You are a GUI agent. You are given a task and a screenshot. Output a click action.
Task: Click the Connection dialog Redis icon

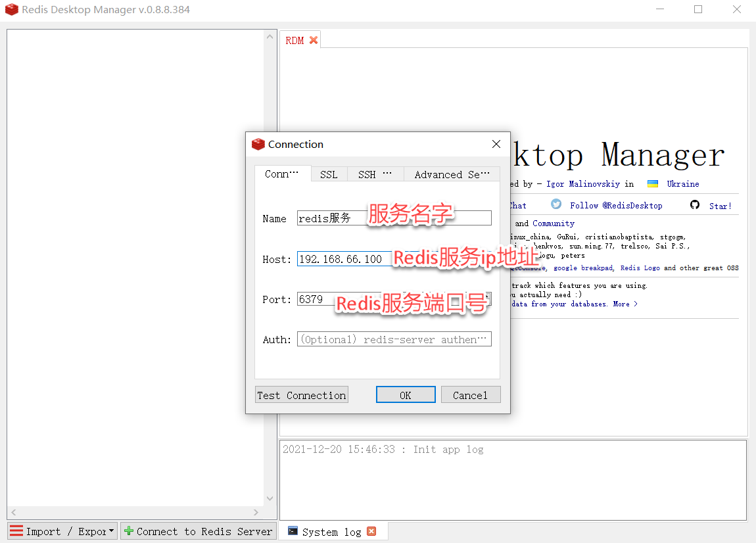258,144
